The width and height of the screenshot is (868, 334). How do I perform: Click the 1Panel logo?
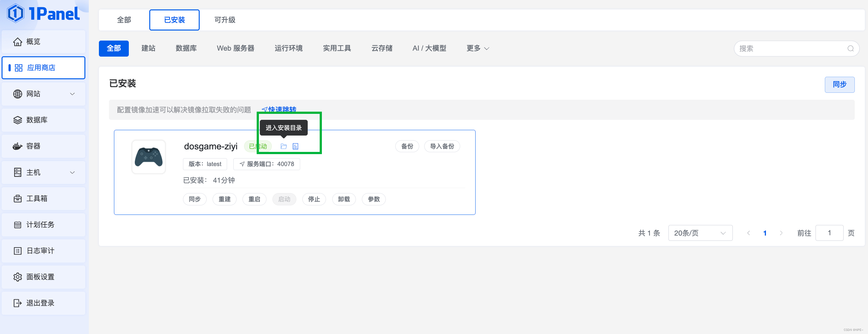[44, 14]
